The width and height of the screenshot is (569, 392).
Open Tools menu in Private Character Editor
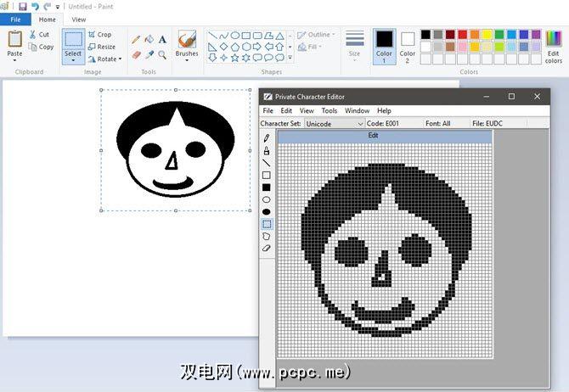click(x=330, y=110)
